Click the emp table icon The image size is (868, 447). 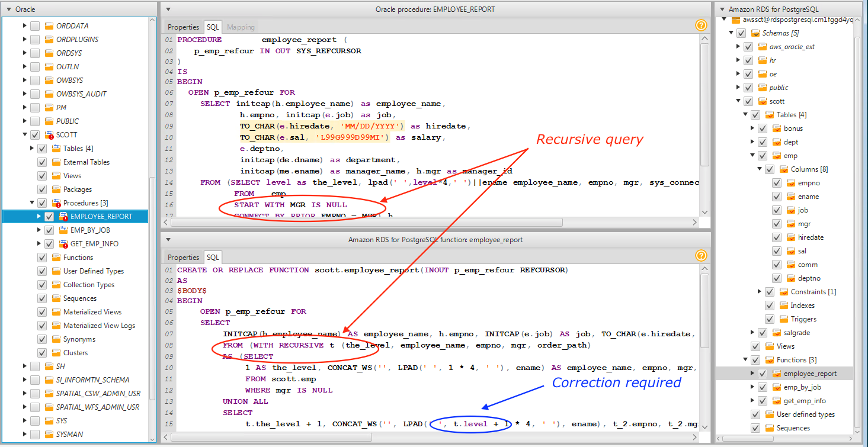click(x=777, y=156)
